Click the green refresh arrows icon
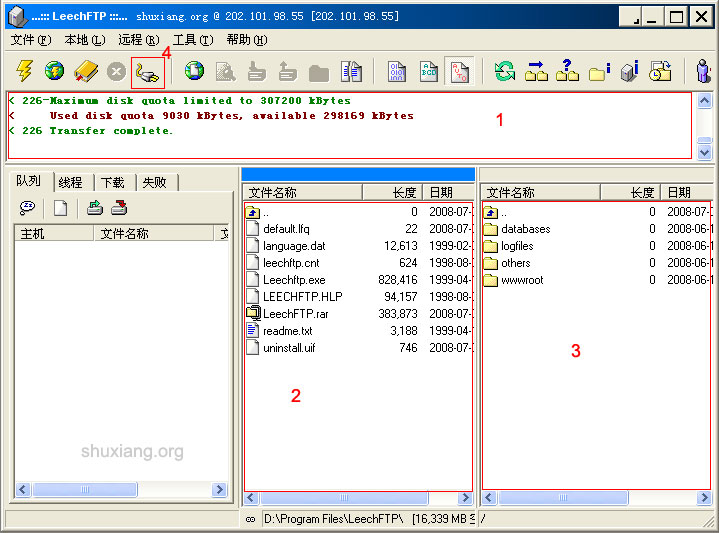Screen dimensions: 719x533 pos(504,72)
